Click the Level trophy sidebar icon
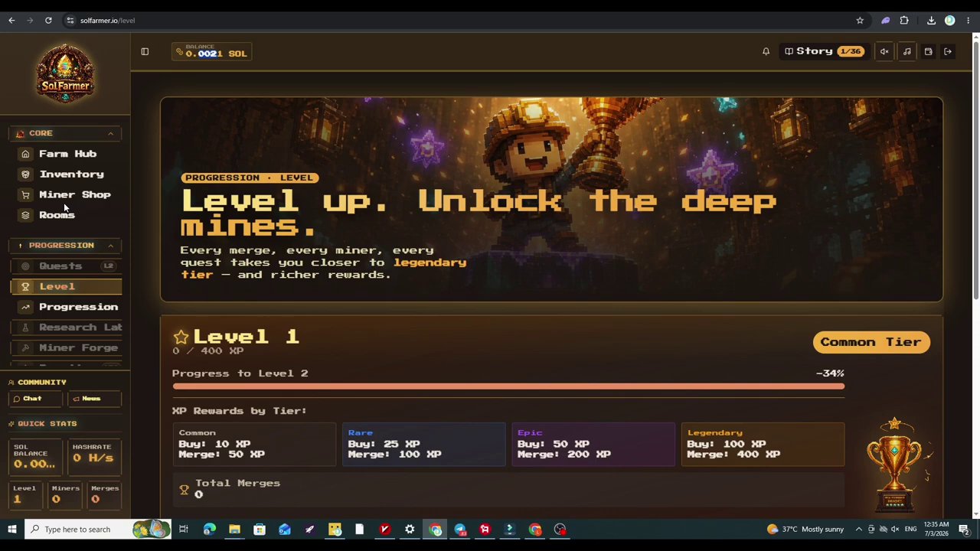The image size is (980, 551). tap(25, 286)
